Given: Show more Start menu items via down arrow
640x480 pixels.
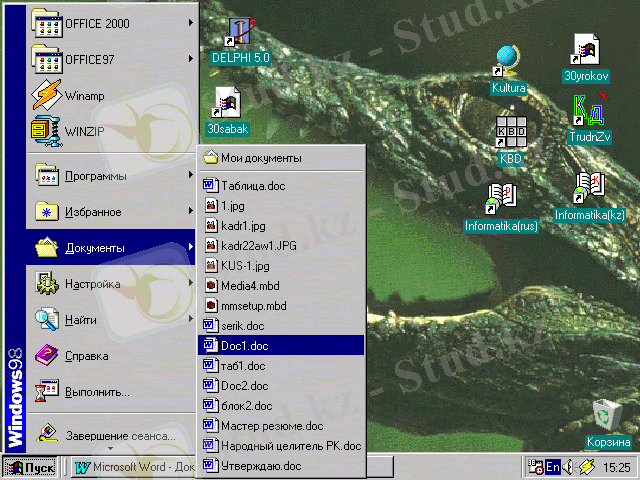Looking at the screenshot, I should tap(110, 449).
